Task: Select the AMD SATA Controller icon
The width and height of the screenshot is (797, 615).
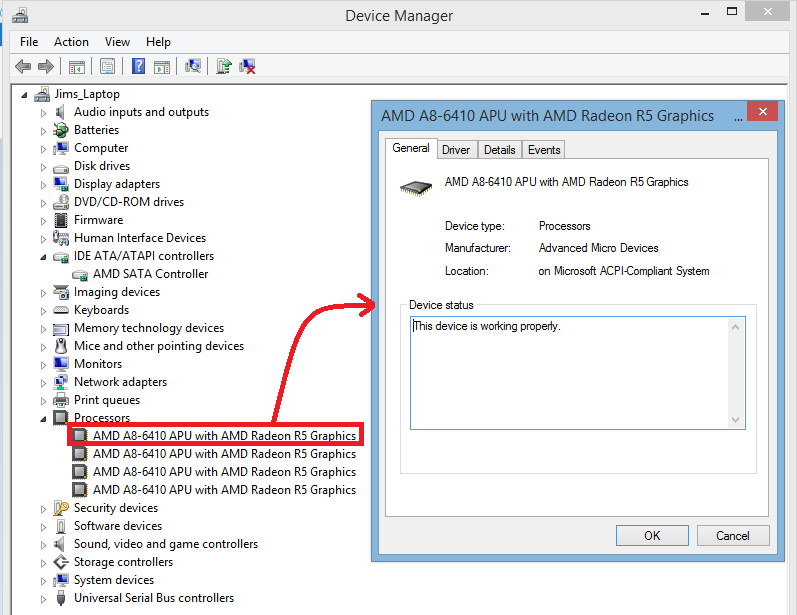Action: [80, 275]
